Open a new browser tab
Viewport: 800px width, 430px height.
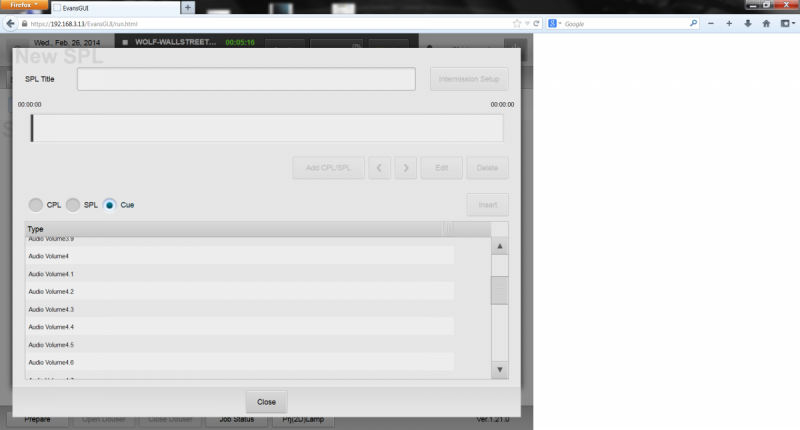coord(187,7)
